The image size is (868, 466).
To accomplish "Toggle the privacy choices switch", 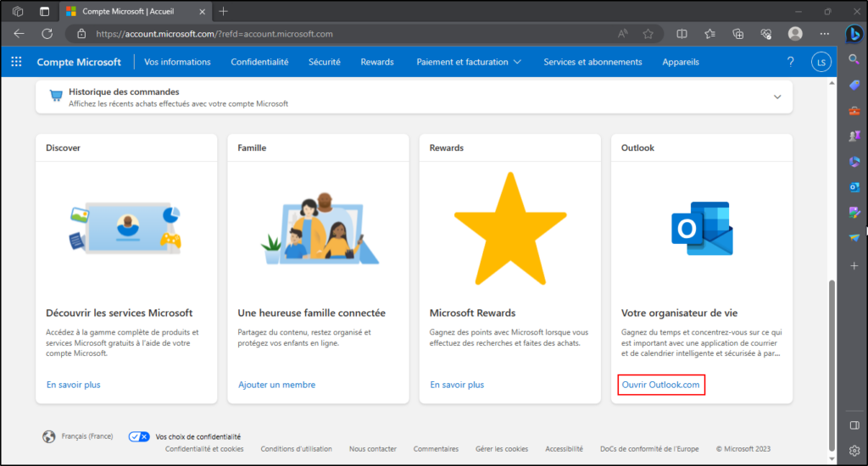I will [139, 436].
